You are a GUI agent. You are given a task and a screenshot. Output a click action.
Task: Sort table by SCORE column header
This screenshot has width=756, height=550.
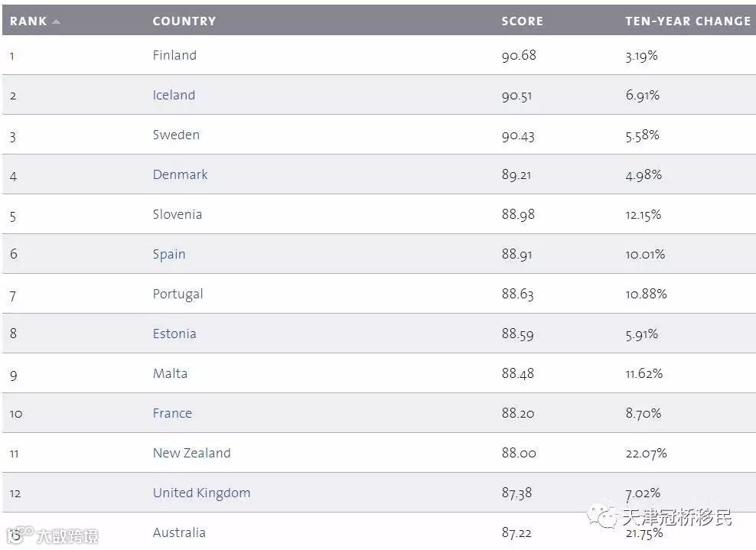pos(522,21)
